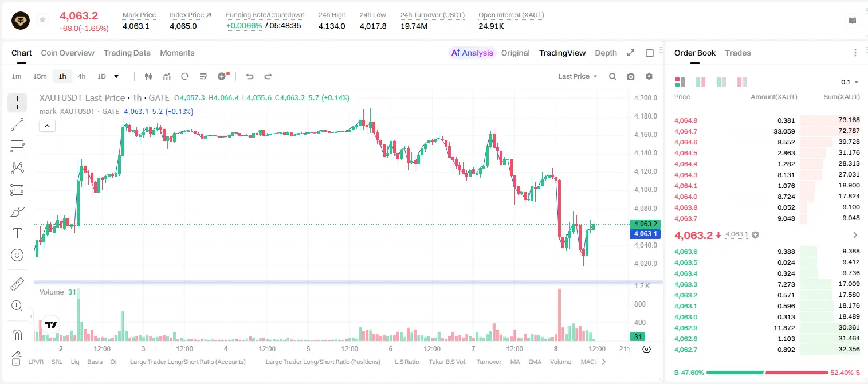Show only asks in order book
Image resolution: width=868 pixels, height=384 pixels.
point(742,82)
